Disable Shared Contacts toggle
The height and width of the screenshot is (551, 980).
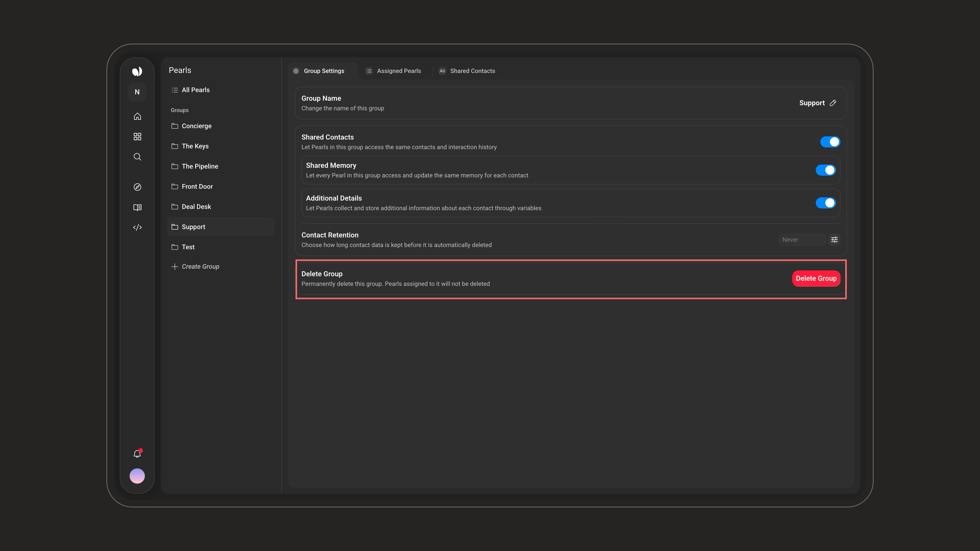(x=830, y=142)
